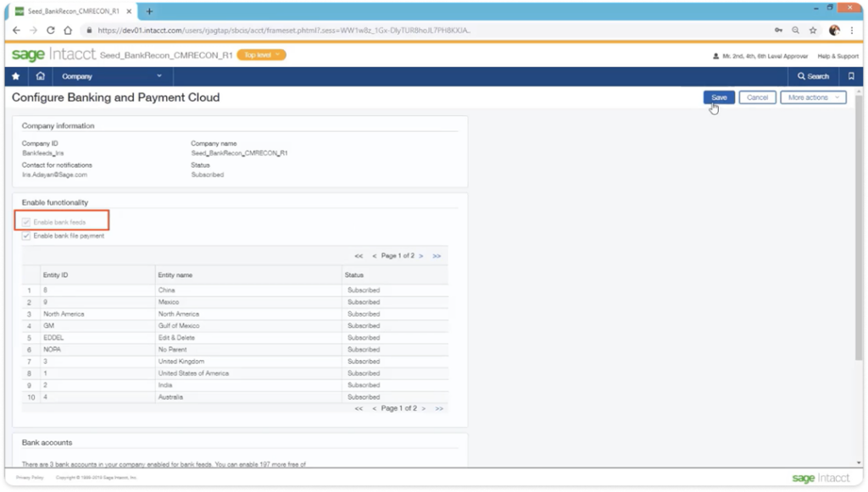This screenshot has width=868, height=492.
Task: Click the Save button
Action: click(719, 98)
